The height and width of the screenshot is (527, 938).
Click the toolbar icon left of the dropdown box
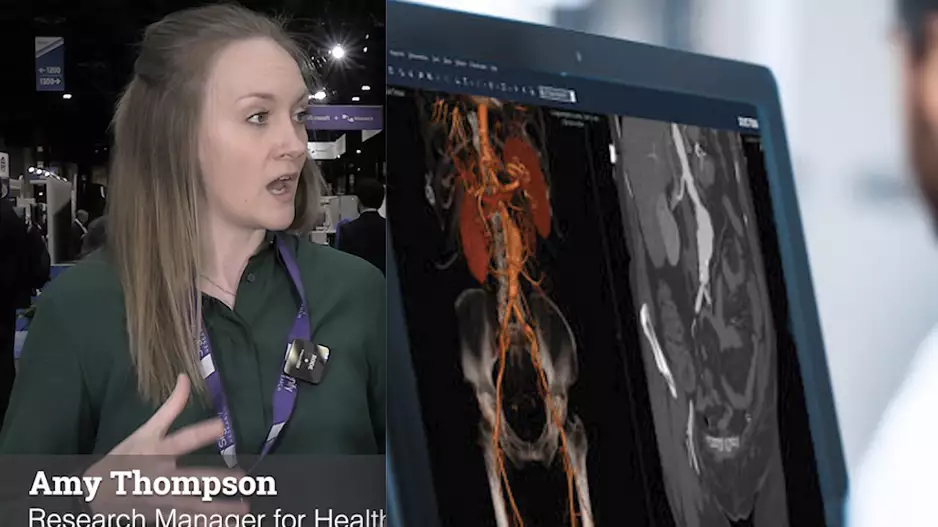coord(531,91)
